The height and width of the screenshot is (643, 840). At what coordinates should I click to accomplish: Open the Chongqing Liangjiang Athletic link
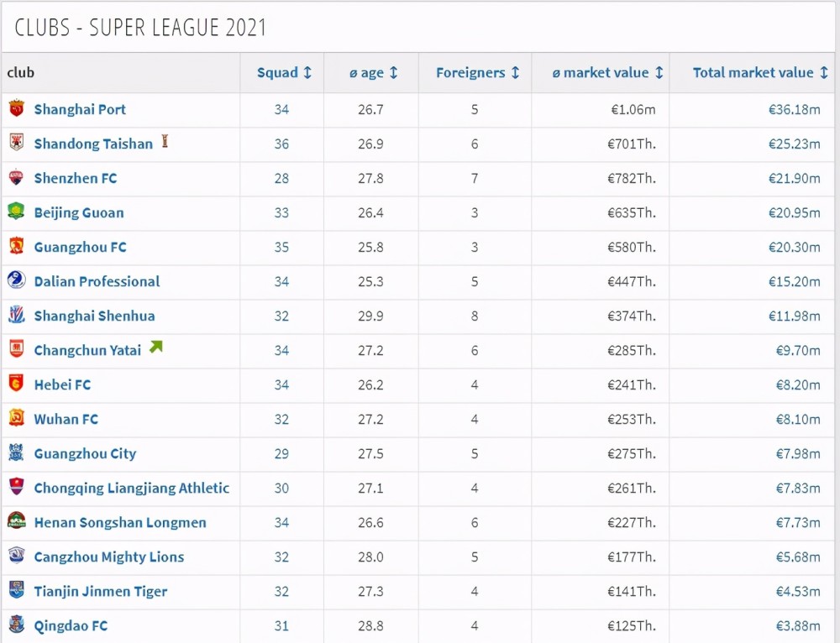point(131,488)
